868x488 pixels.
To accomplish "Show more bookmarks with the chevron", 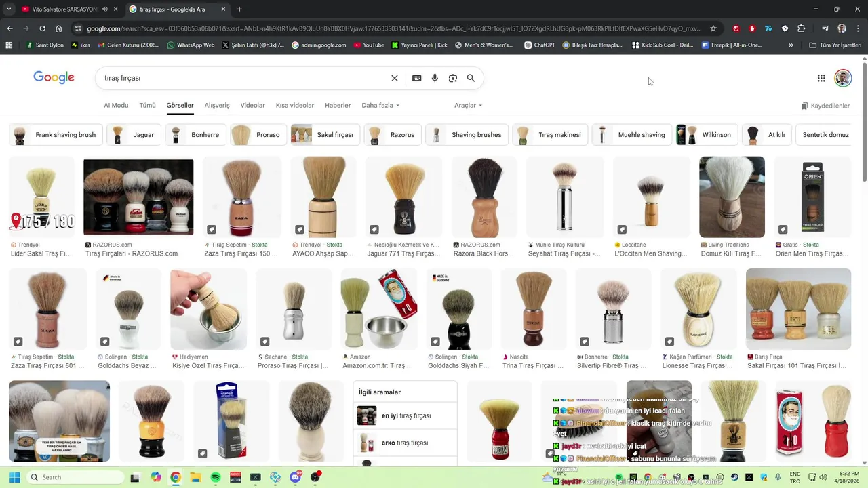I will (x=791, y=45).
